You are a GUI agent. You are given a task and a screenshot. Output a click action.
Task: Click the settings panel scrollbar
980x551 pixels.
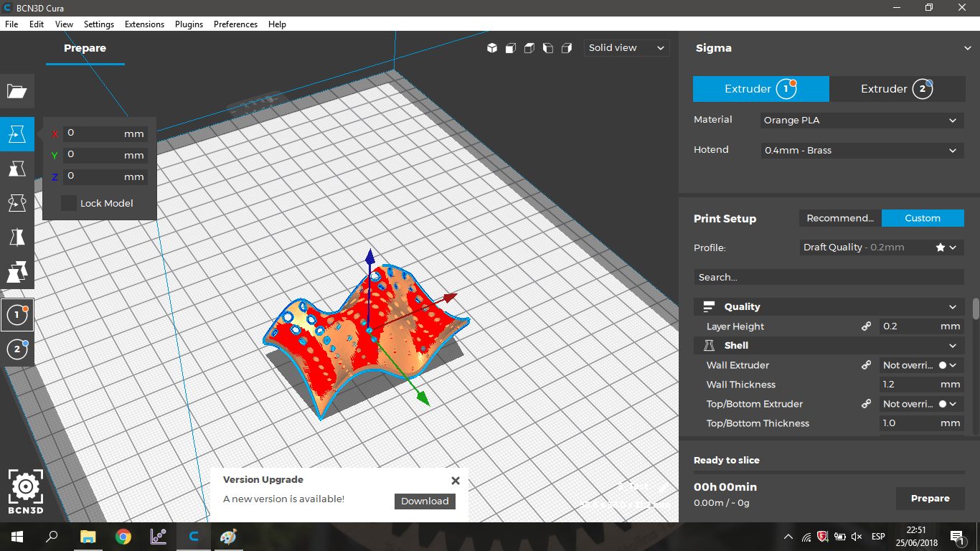pos(976,309)
